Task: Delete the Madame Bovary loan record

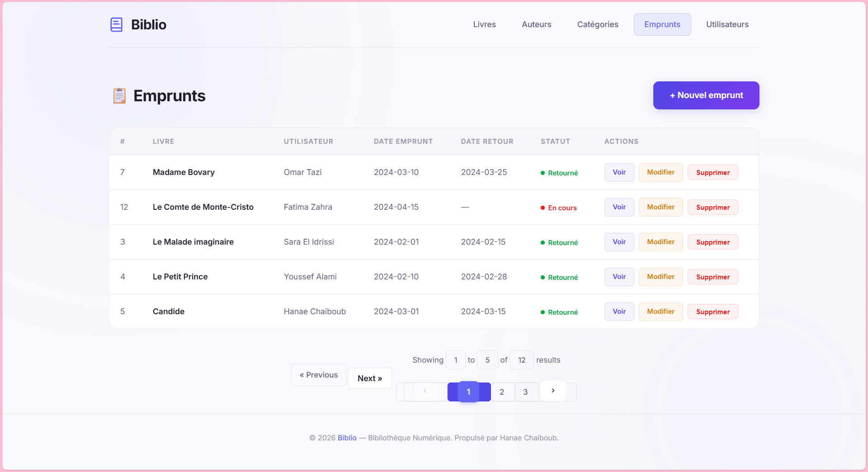Action: [x=712, y=172]
